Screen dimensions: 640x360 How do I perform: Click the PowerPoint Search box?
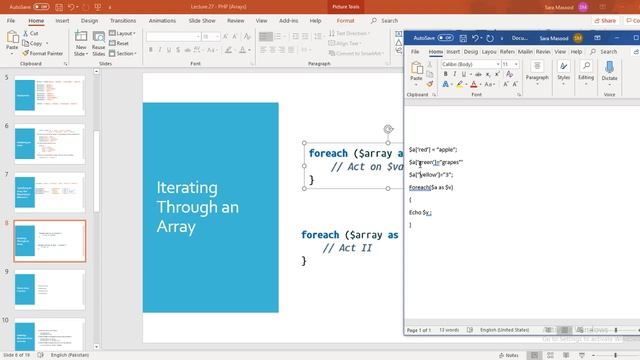coord(384,20)
